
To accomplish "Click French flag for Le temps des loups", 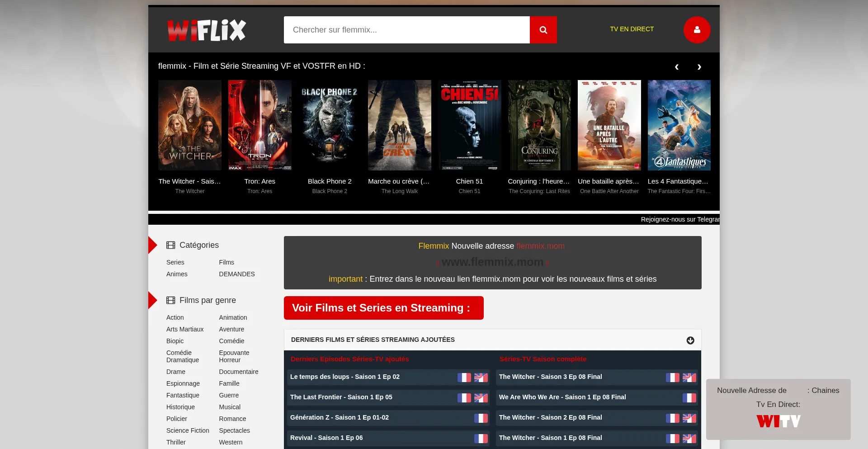I will [464, 377].
